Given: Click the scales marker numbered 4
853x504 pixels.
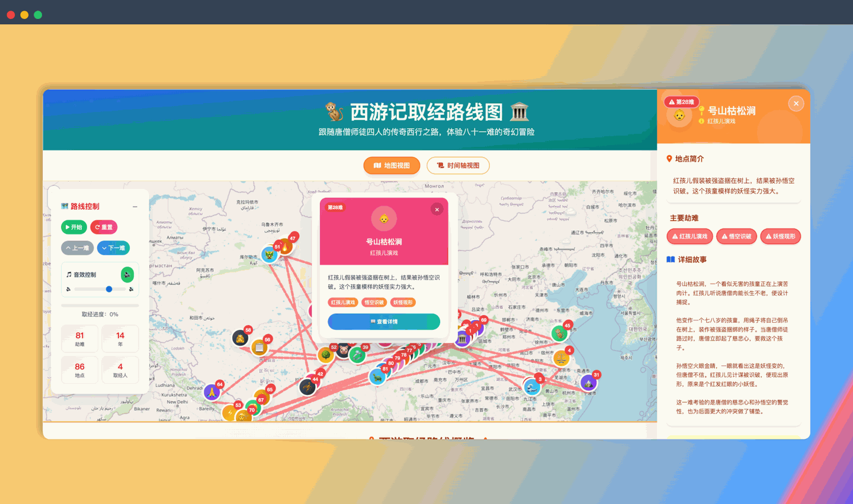Looking at the screenshot, I should pos(561,358).
